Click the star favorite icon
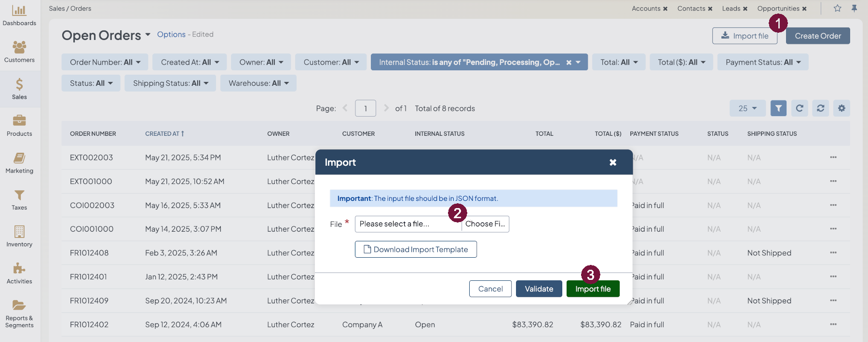This screenshot has width=868, height=342. click(838, 8)
